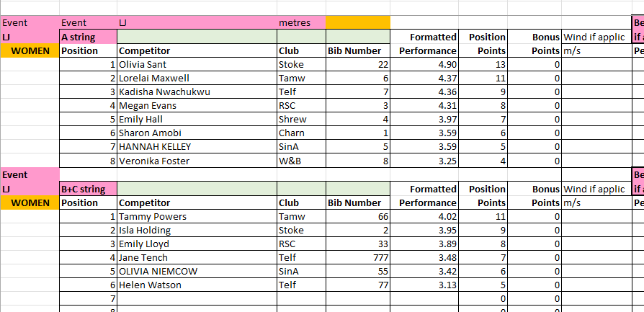Select the W&B club cell

(300, 160)
